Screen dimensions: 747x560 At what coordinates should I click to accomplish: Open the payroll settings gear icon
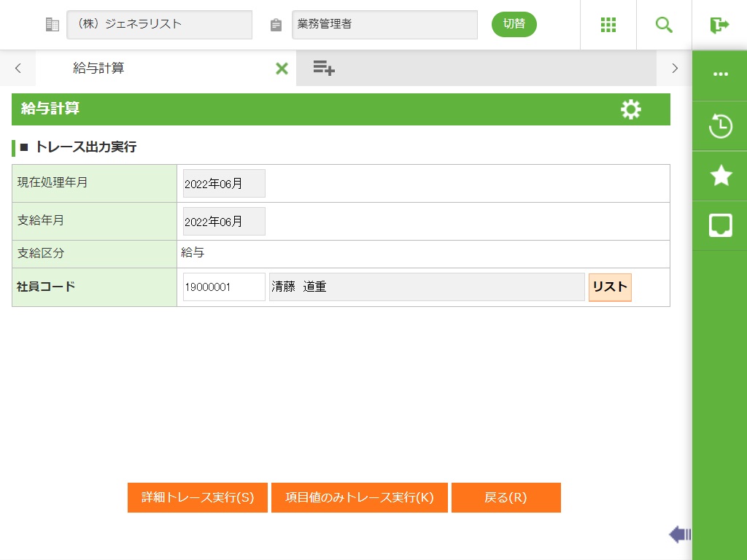point(630,109)
